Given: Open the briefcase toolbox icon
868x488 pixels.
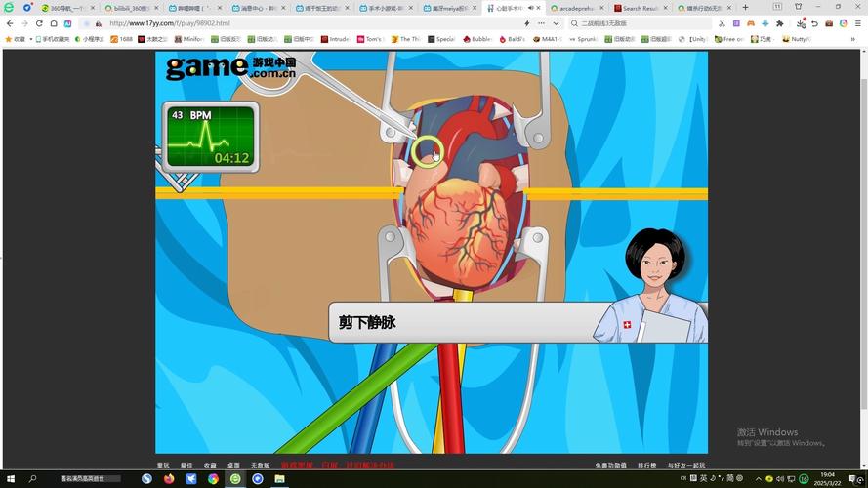Looking at the screenshot, I should coord(829,23).
